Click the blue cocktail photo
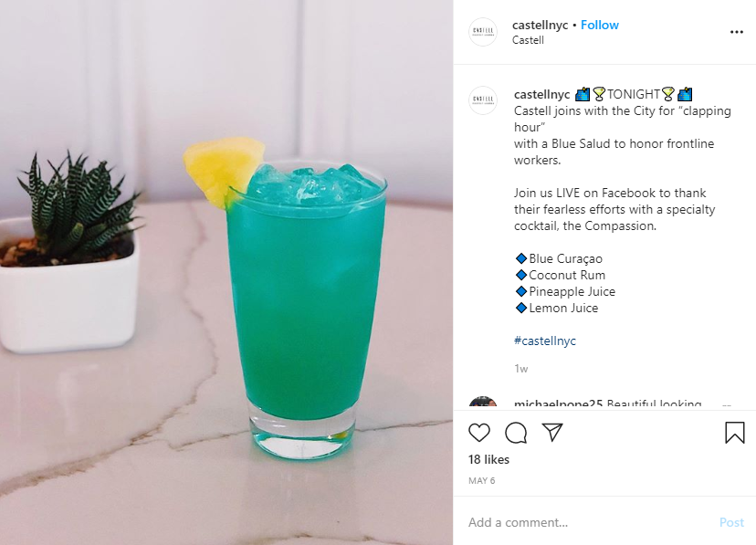The width and height of the screenshot is (756, 545). (226, 273)
